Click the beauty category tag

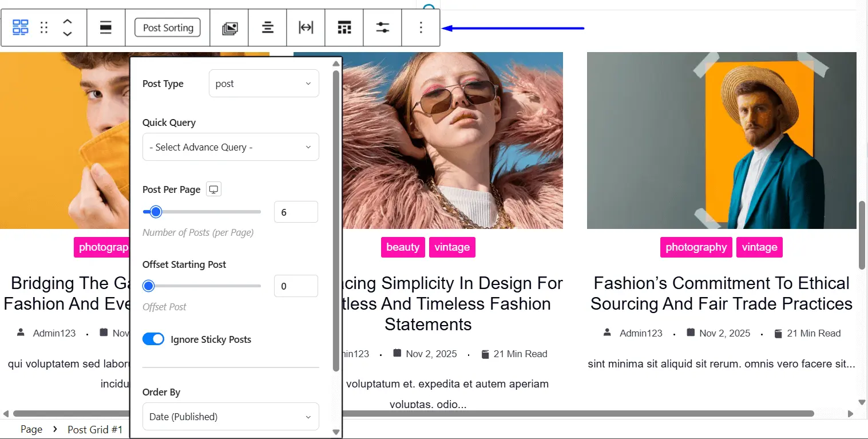(x=403, y=247)
